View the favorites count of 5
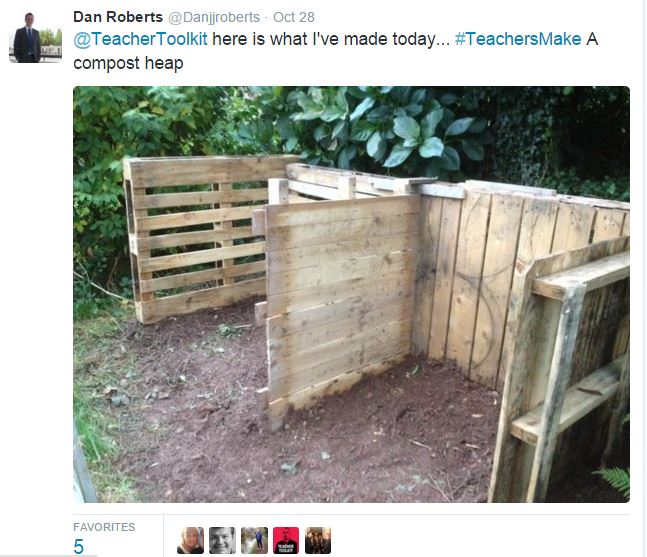Screen dimensions: 647x557 [x=78, y=547]
